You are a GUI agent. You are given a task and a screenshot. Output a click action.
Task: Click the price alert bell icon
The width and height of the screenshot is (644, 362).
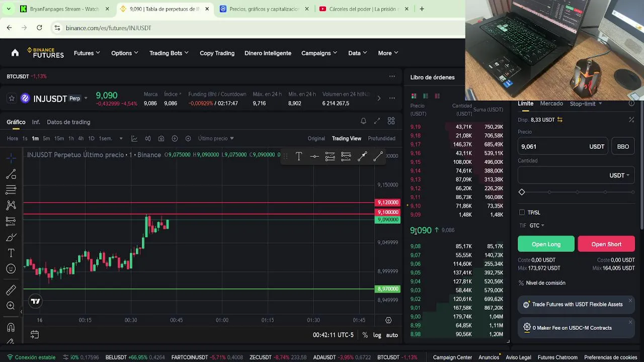[363, 121]
